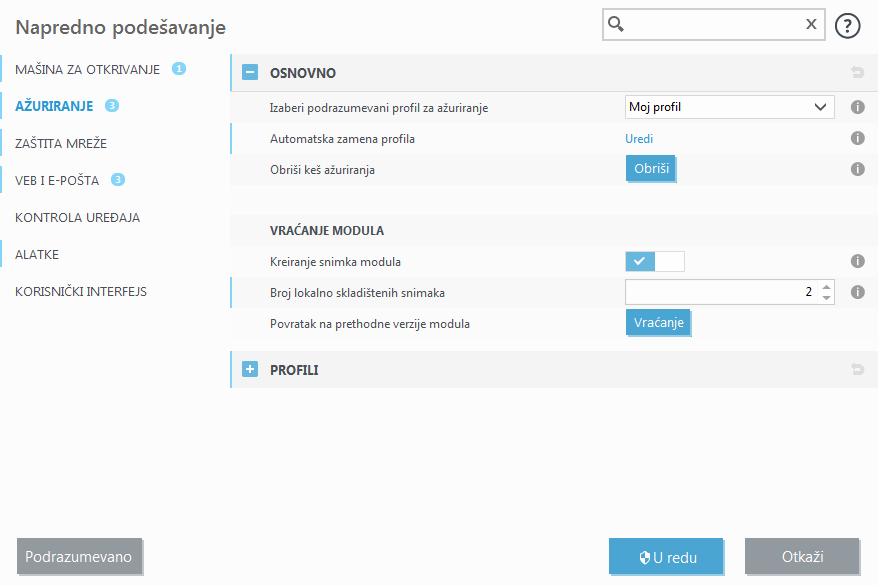
Task: Expand the PROFILI section
Action: click(250, 369)
